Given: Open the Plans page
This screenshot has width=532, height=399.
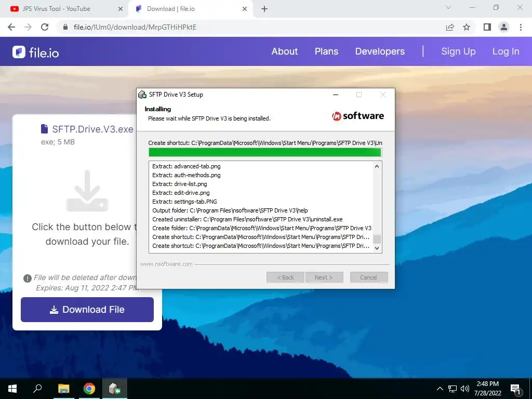Looking at the screenshot, I should click(x=326, y=51).
